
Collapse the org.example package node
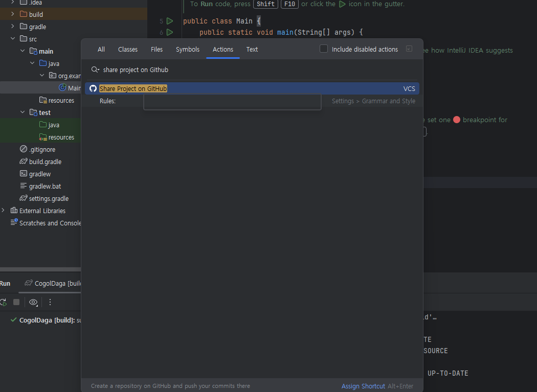pos(42,75)
